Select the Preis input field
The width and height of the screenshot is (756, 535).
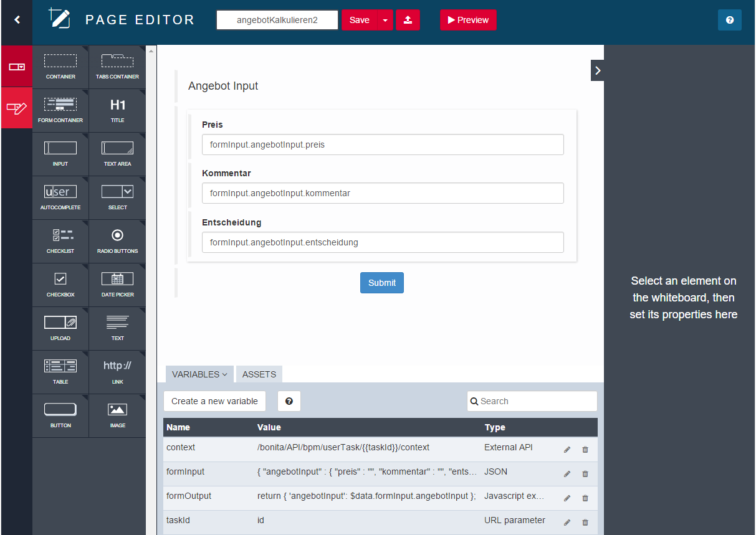[x=383, y=144]
